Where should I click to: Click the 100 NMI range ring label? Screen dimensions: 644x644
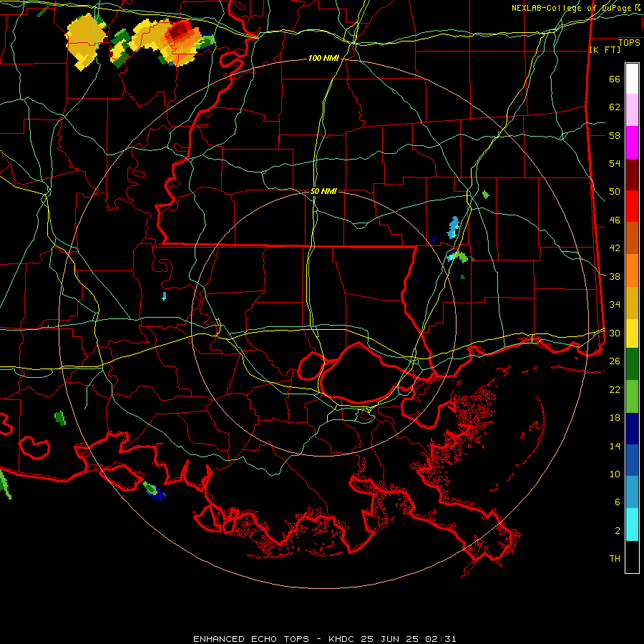pyautogui.click(x=323, y=59)
